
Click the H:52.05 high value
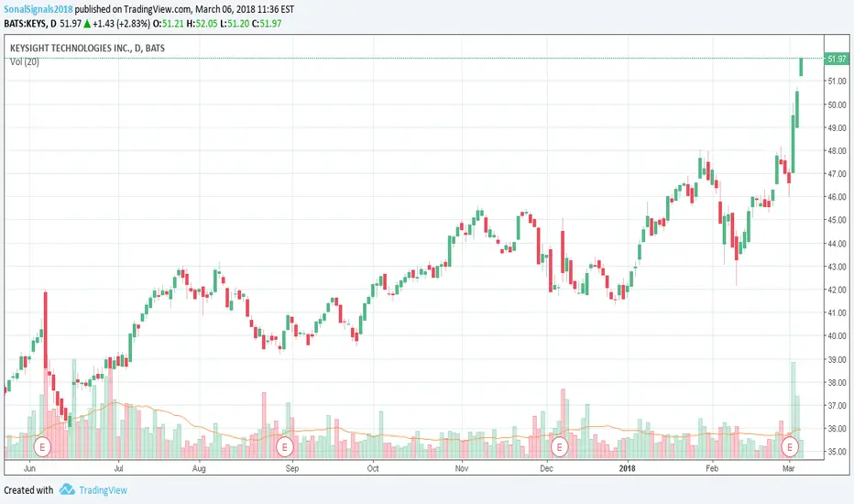[x=203, y=24]
